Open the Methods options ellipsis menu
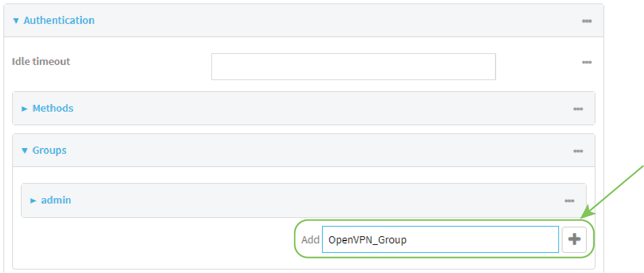This screenshot has height=273, width=644. coord(578,109)
